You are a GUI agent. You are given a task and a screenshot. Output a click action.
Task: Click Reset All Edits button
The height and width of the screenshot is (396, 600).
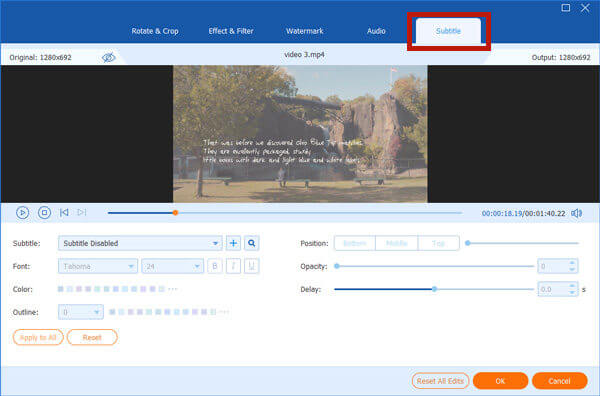pyautogui.click(x=440, y=381)
